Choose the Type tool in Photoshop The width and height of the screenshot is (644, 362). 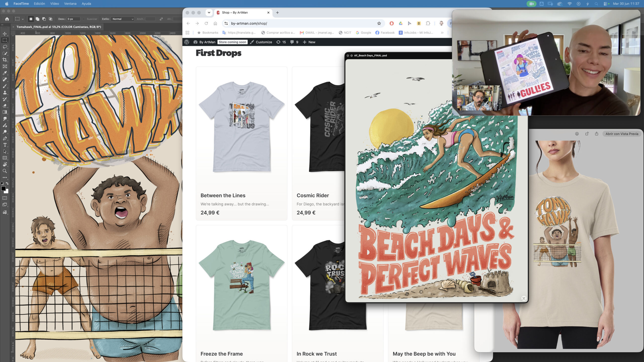pyautogui.click(x=5, y=145)
